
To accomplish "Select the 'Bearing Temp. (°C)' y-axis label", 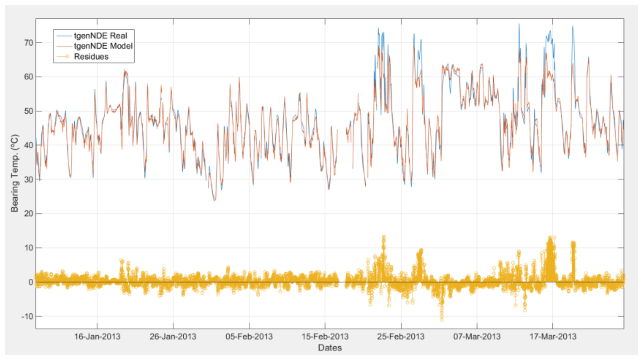I will (15, 173).
